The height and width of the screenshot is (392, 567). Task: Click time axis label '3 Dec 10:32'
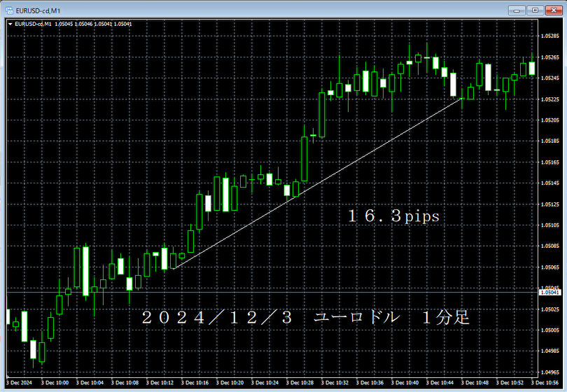335,383
